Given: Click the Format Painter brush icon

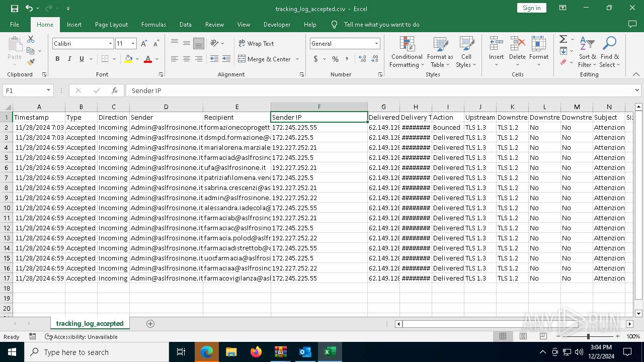Looking at the screenshot, I should [x=31, y=62].
